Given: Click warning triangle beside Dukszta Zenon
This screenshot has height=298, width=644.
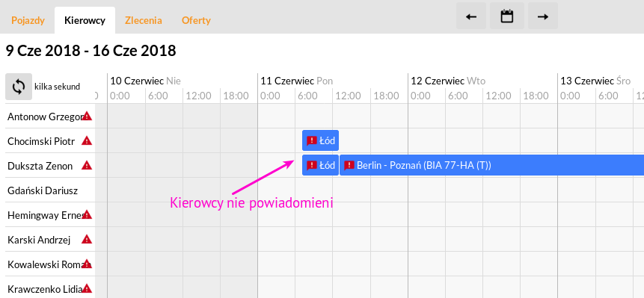Looking at the screenshot, I should 87,165.
